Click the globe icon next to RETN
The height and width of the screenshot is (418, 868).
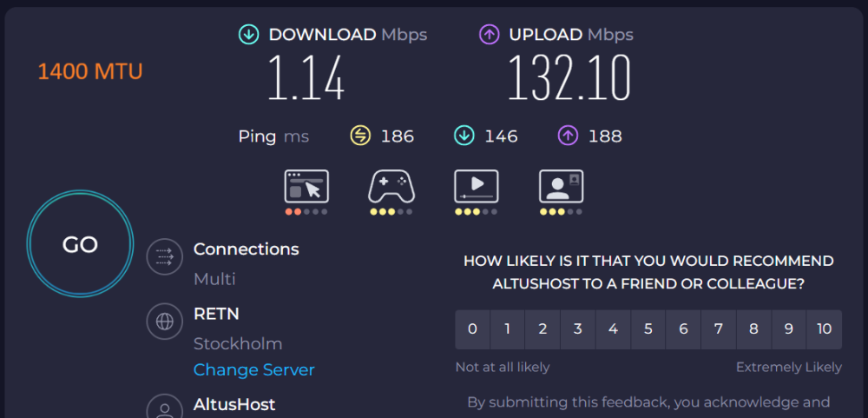pos(164,322)
